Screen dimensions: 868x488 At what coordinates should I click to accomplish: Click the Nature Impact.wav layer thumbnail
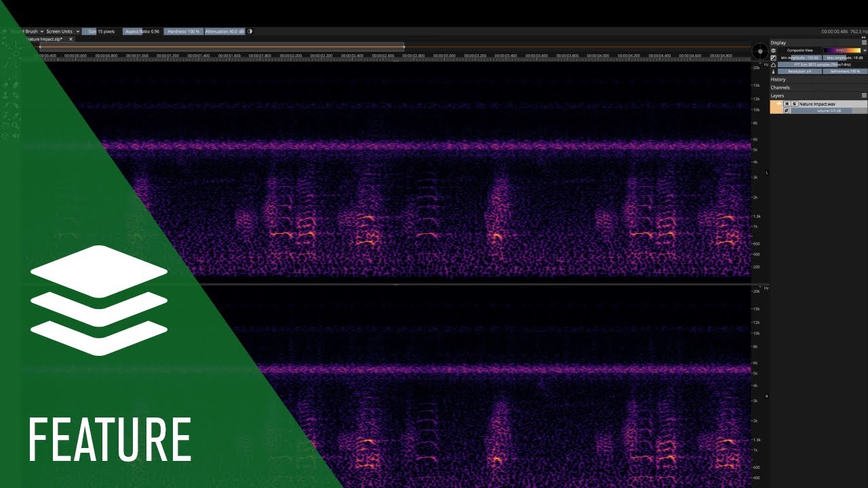point(776,107)
